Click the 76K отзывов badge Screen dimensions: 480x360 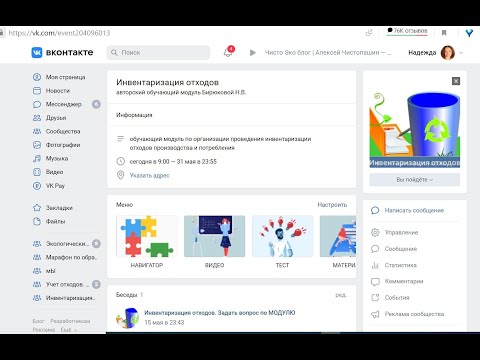click(x=407, y=31)
